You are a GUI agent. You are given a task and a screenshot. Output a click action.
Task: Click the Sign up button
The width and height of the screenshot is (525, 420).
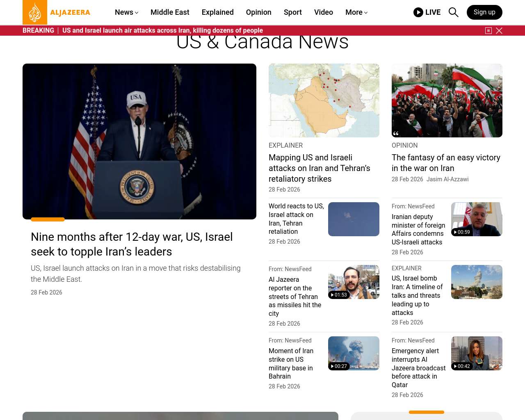484,12
